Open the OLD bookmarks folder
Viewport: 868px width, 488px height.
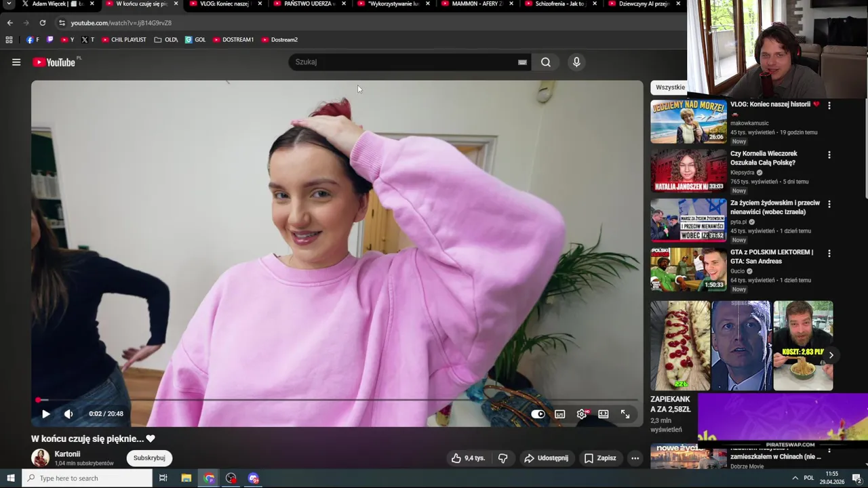(166, 40)
